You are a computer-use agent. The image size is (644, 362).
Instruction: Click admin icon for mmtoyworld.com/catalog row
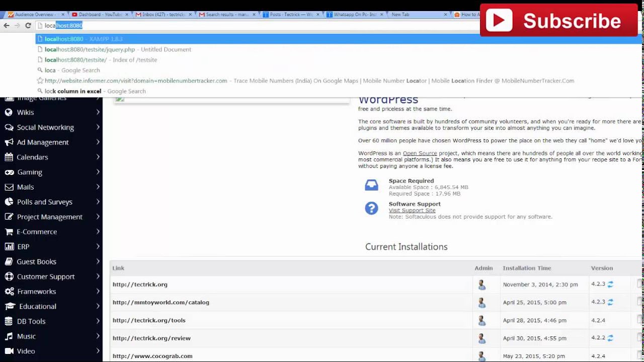[481, 303]
